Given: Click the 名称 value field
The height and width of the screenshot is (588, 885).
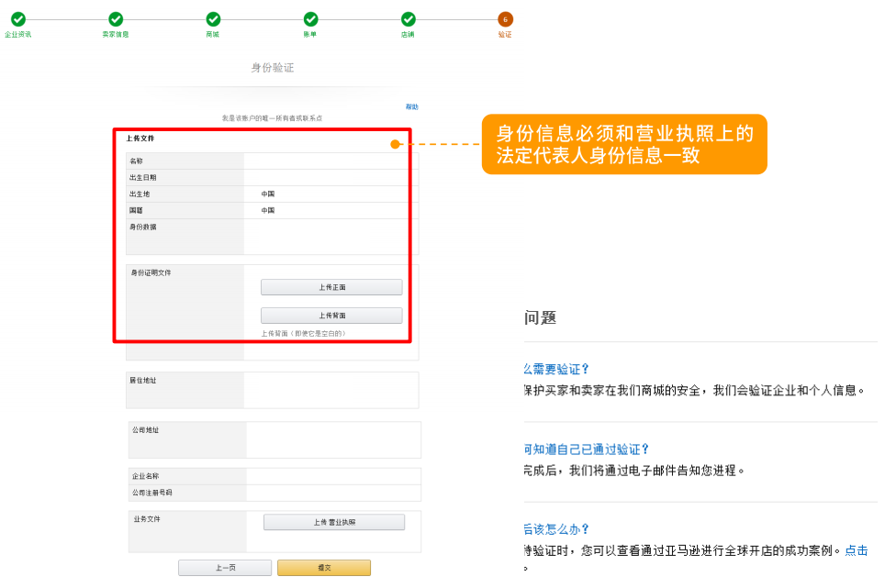Looking at the screenshot, I should pyautogui.click(x=330, y=161).
